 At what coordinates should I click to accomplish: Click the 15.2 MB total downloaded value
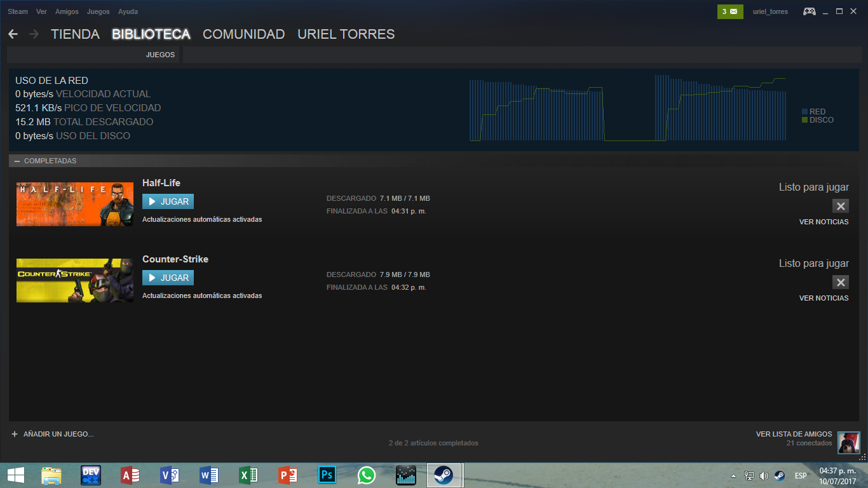pos(33,122)
